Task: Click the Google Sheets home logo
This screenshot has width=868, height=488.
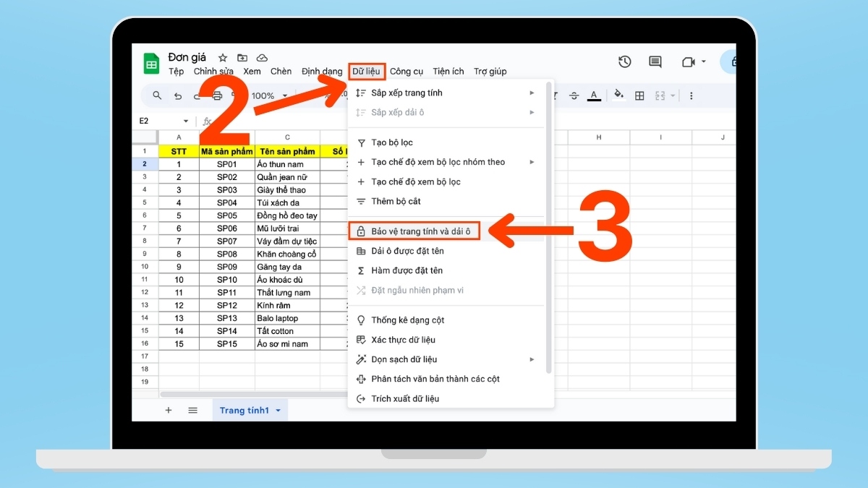Action: point(151,64)
